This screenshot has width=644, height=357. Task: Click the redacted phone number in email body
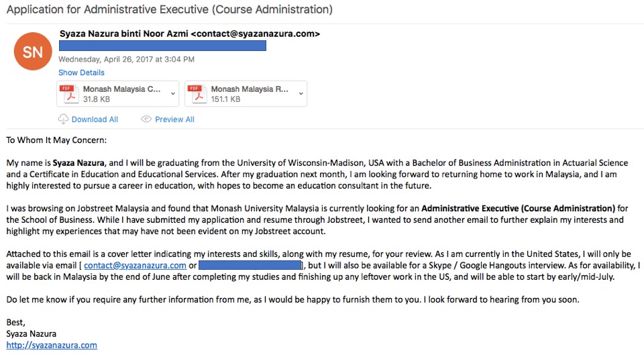pos(250,265)
